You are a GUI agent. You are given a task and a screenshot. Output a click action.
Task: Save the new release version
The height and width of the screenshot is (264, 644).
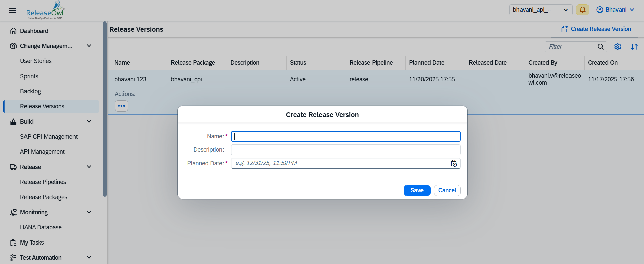coord(417,190)
